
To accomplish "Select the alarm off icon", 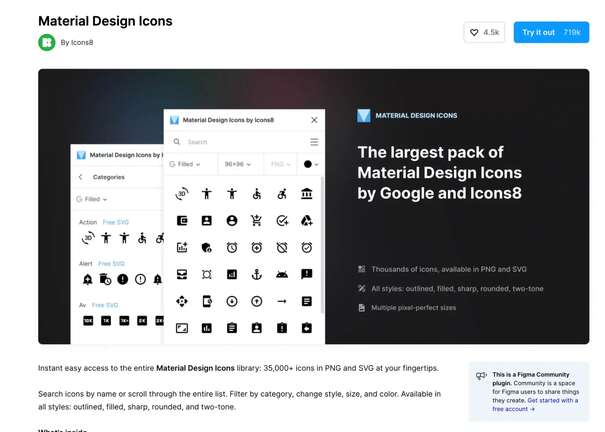I will 282,247.
